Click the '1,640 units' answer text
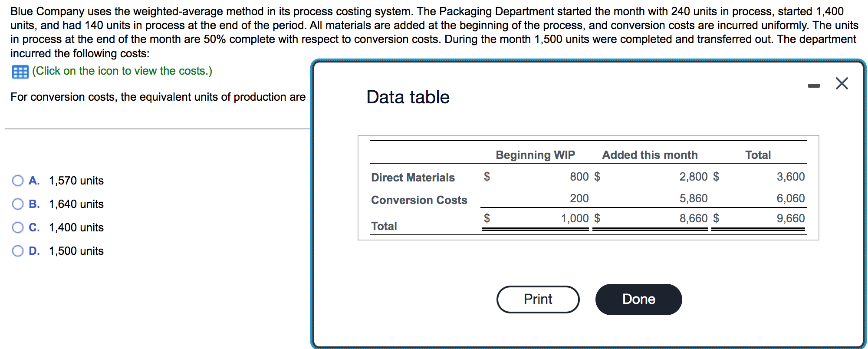 pyautogui.click(x=76, y=204)
